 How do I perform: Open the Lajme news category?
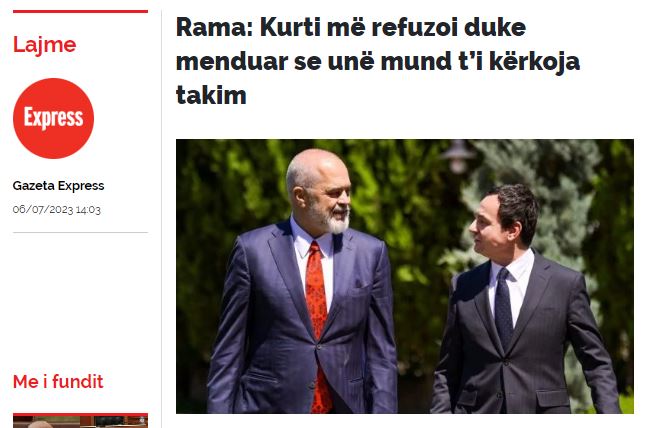click(x=44, y=44)
